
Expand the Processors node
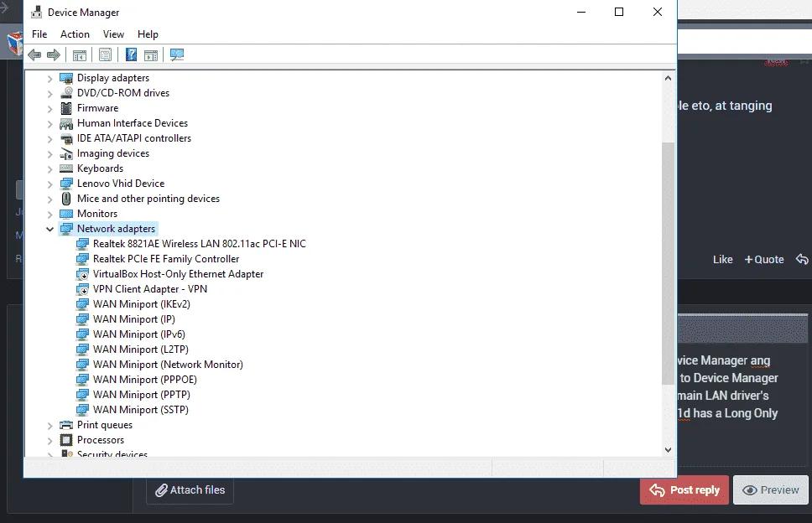[x=49, y=441]
